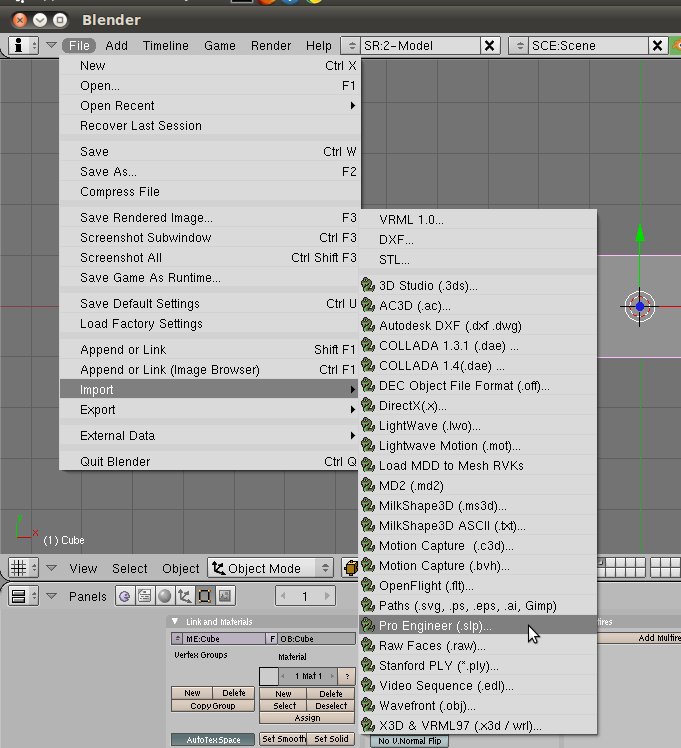Switch to Logic panel context
Screen dimensions: 681x748
(124, 596)
